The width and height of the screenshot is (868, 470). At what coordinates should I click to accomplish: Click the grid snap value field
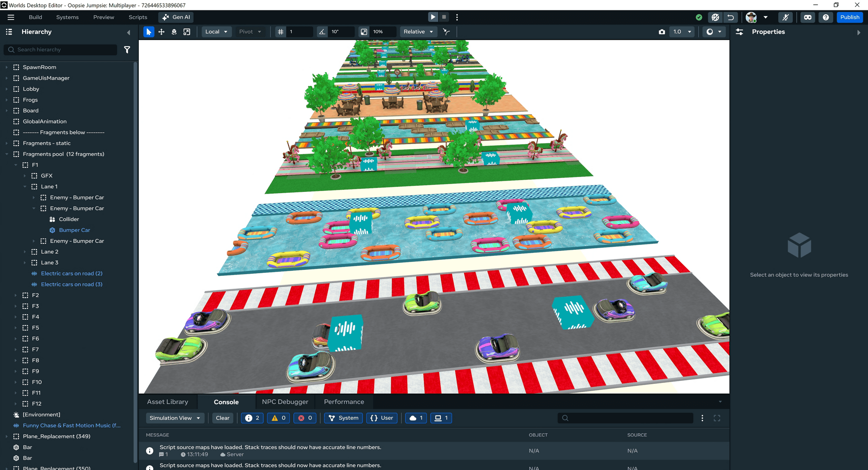[x=300, y=32]
